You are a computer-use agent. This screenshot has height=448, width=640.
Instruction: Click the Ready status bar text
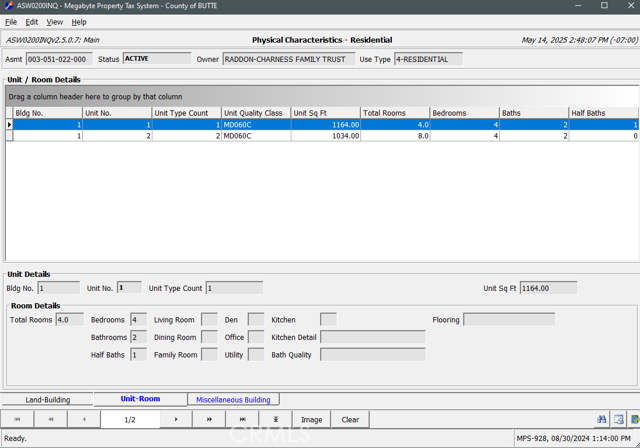click(x=15, y=438)
